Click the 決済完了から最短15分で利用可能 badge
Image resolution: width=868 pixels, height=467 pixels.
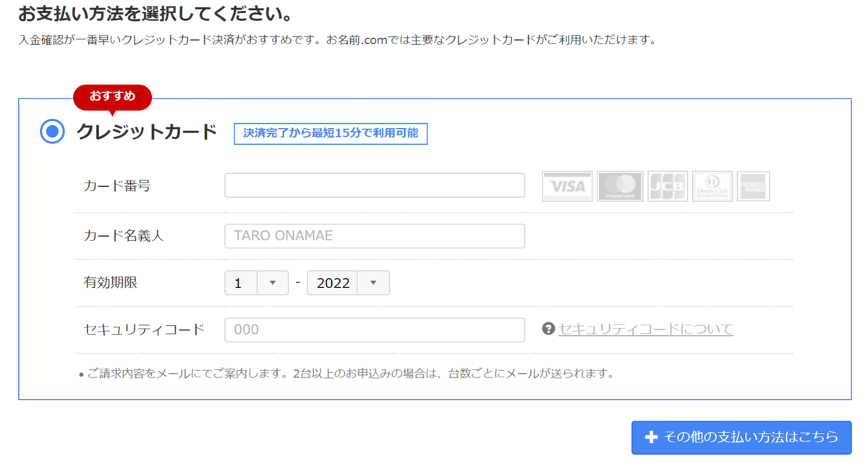click(330, 133)
